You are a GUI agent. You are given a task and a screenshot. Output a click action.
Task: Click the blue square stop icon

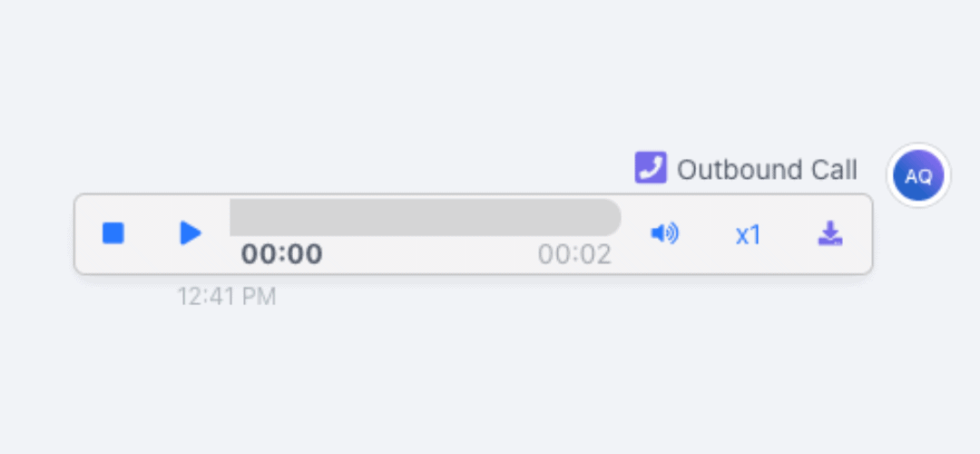(x=113, y=233)
